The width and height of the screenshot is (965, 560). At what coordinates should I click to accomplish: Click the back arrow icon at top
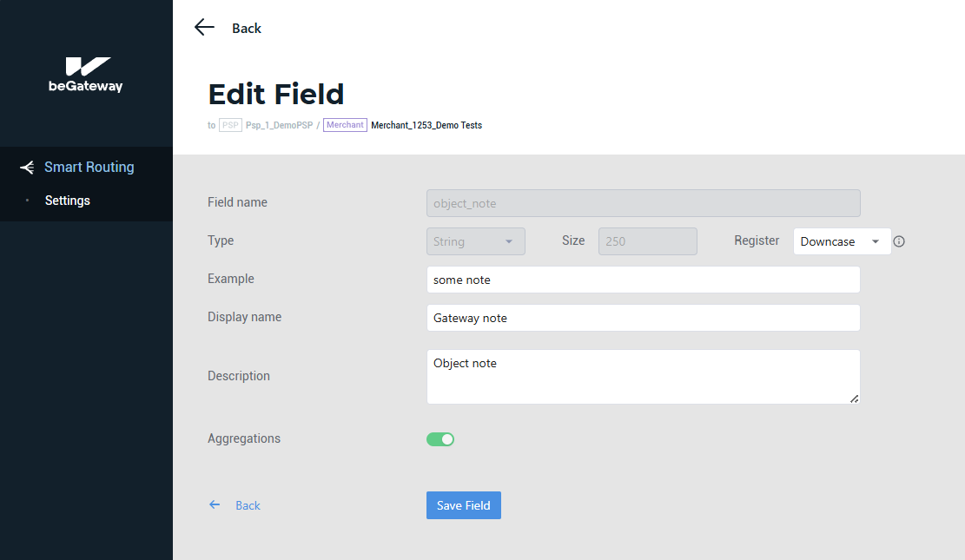204,28
